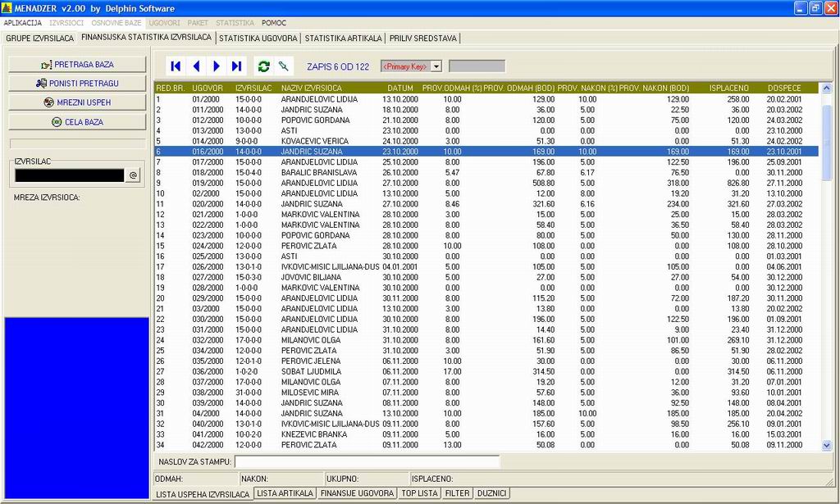The width and height of the screenshot is (840, 504).
Task: Open the PRILIV SREDSTAVA tab
Action: (423, 39)
